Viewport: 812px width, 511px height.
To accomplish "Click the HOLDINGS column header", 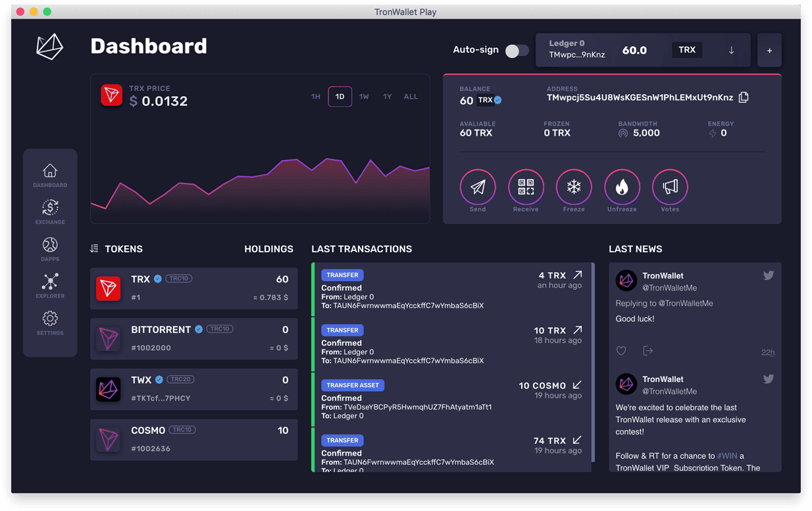I will (x=268, y=249).
